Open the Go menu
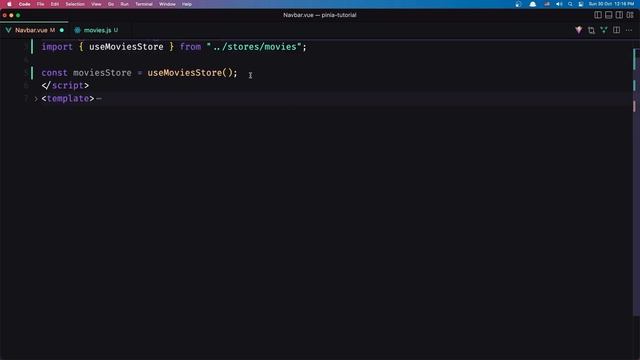Screen dimensions: 640x360 click(111, 4)
